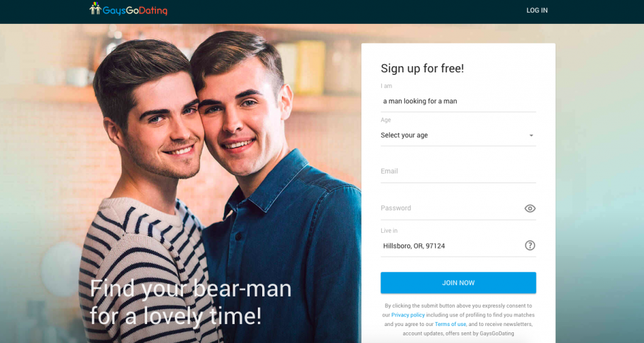
Task: Click the consent disclaimer text
Action: [458, 320]
